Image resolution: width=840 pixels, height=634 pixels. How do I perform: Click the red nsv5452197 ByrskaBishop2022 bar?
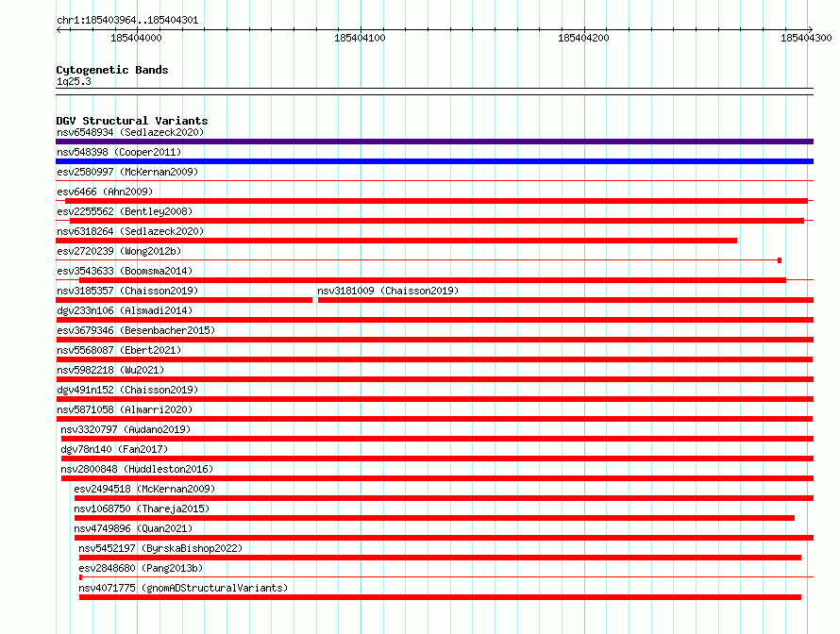click(x=440, y=558)
